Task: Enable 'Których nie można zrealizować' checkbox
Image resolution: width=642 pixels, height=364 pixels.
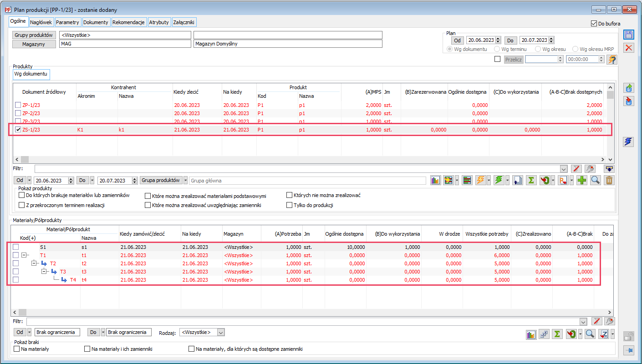Action: coord(289,195)
